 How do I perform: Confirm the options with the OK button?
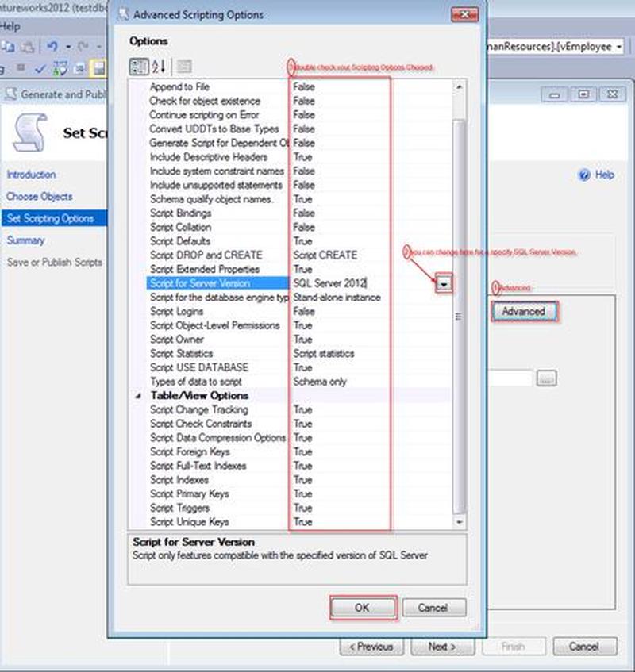click(x=363, y=608)
